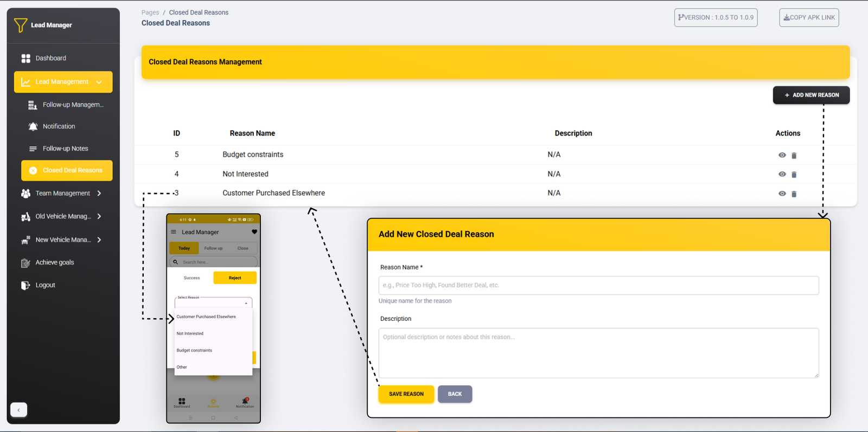868x432 pixels.
Task: Click trash icon for Not Interested row
Action: [794, 175]
